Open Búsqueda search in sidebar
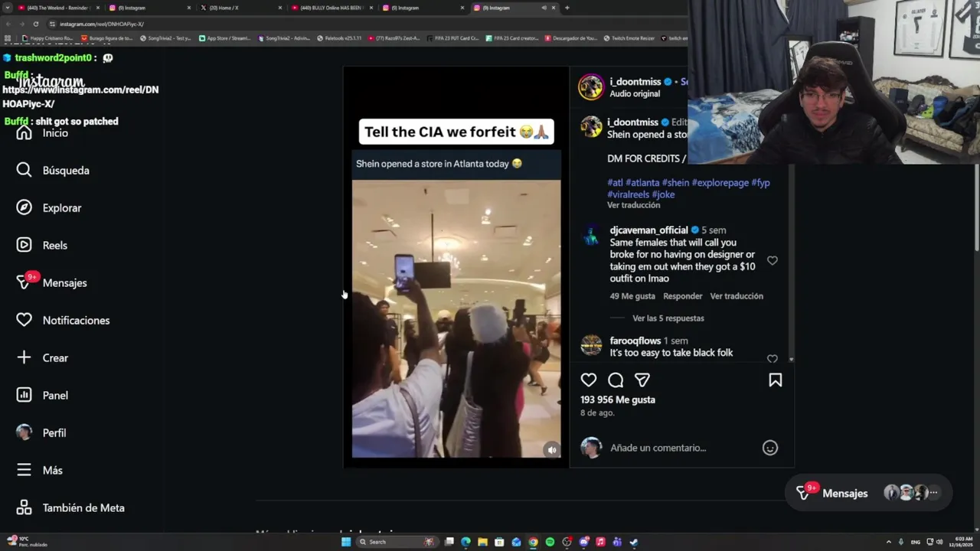The width and height of the screenshot is (980, 551). [x=53, y=170]
